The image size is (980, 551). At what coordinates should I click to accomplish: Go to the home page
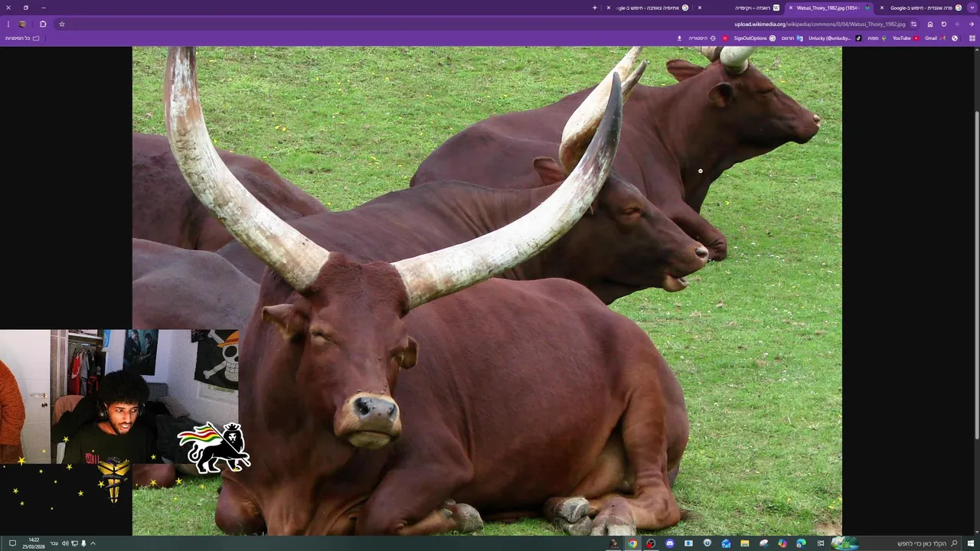click(930, 24)
